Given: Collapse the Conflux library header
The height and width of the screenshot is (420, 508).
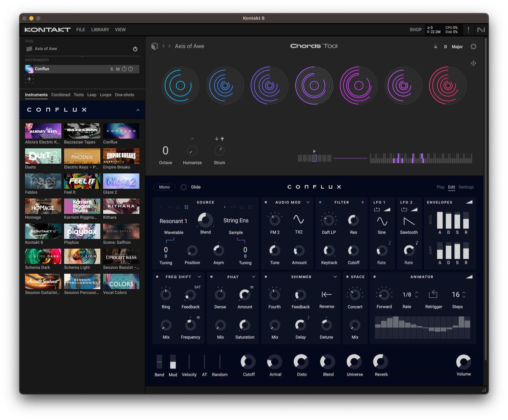Looking at the screenshot, I should pos(138,110).
